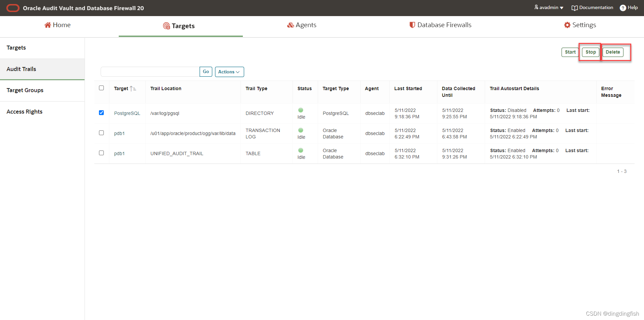644x320 pixels.
Task: Click the /var/log/pgsql trail location cell
Action: (x=165, y=113)
